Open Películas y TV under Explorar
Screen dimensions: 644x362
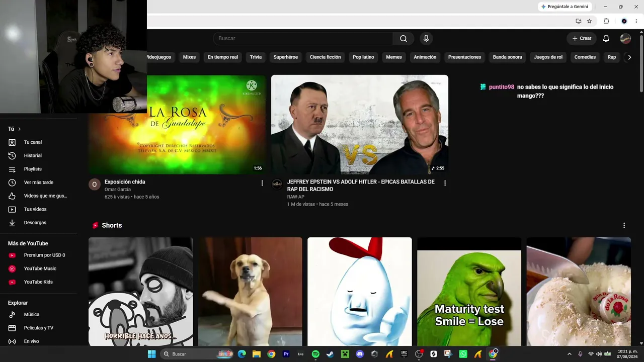[38, 328]
